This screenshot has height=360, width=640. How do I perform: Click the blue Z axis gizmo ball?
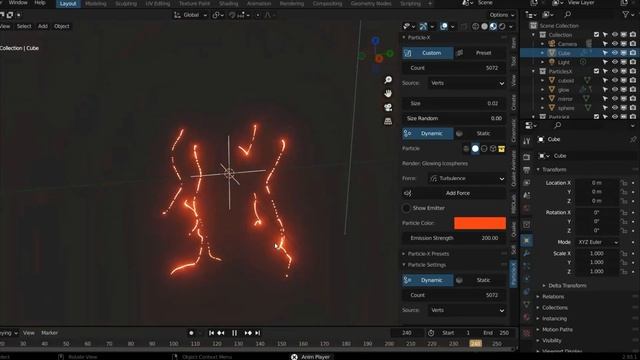376,40
